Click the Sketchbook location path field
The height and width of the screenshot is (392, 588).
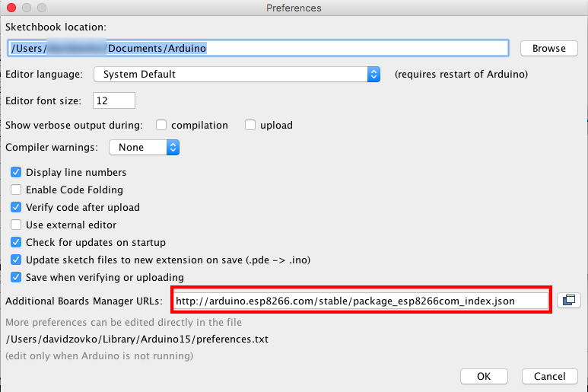click(x=257, y=48)
